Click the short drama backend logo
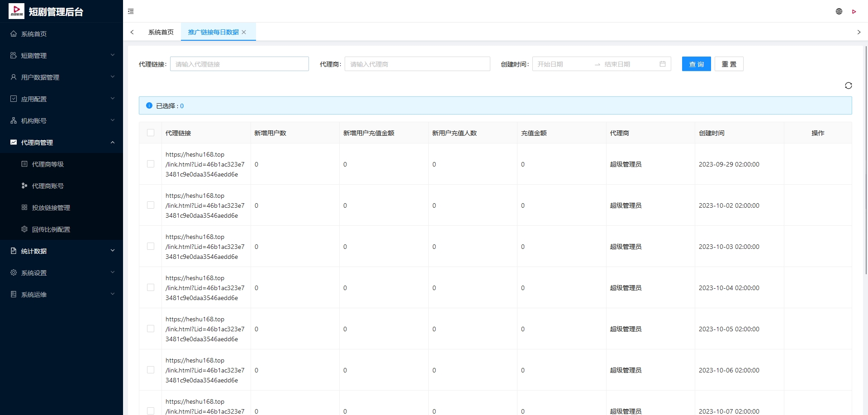868x415 pixels. (x=16, y=11)
